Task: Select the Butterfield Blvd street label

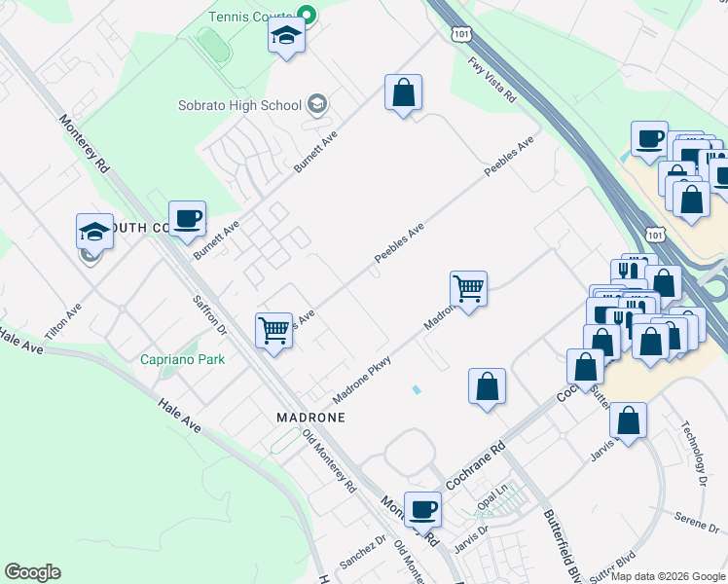Action: (x=563, y=545)
